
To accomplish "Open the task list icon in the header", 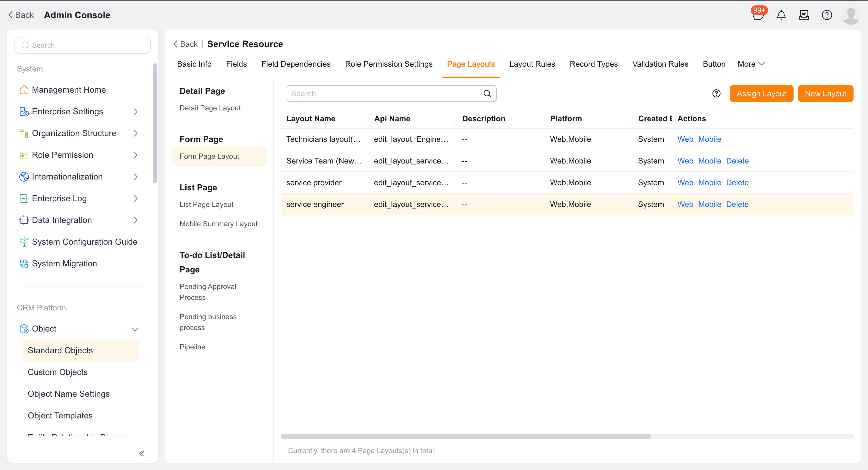I will tap(804, 15).
